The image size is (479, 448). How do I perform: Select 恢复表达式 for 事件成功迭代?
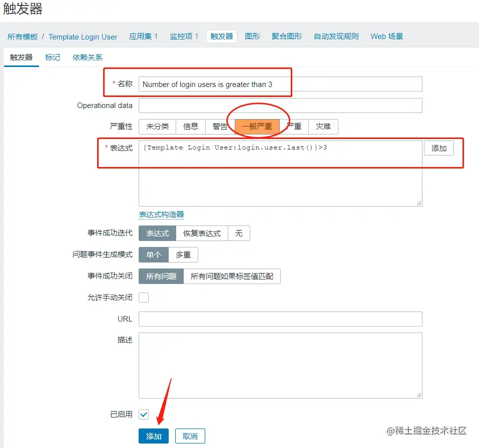(x=202, y=233)
